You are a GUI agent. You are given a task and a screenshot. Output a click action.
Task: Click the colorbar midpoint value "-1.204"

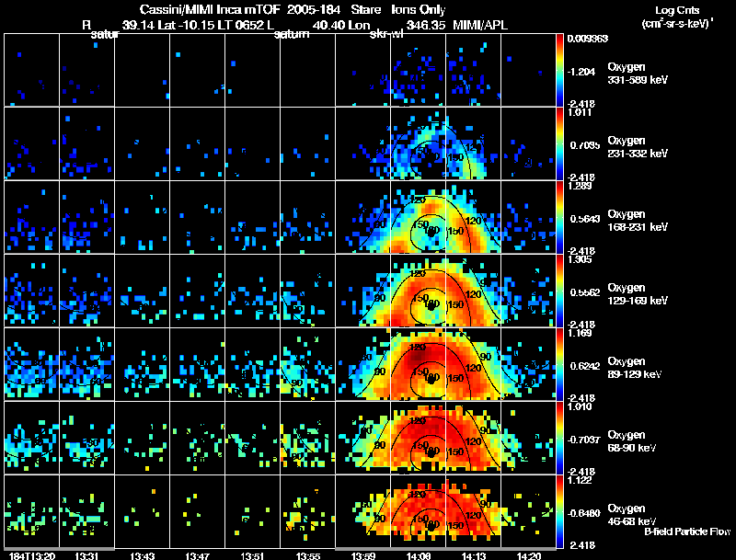click(581, 72)
